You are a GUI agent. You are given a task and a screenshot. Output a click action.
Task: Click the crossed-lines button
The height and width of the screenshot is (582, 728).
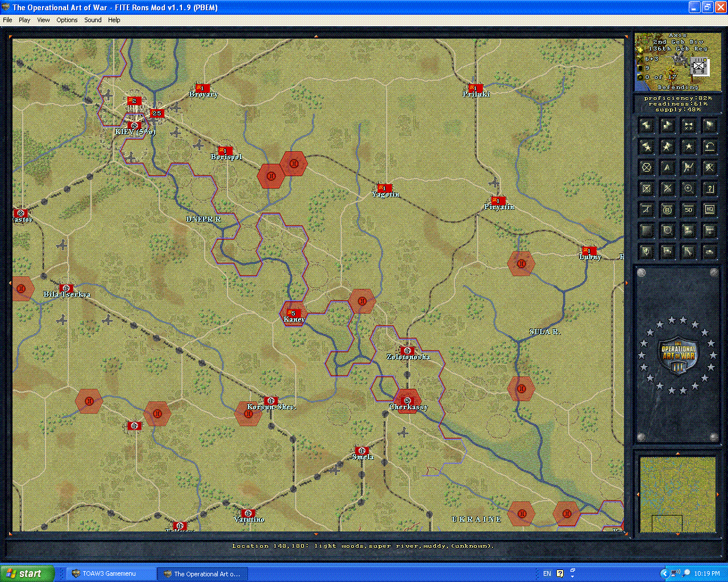pyautogui.click(x=667, y=189)
